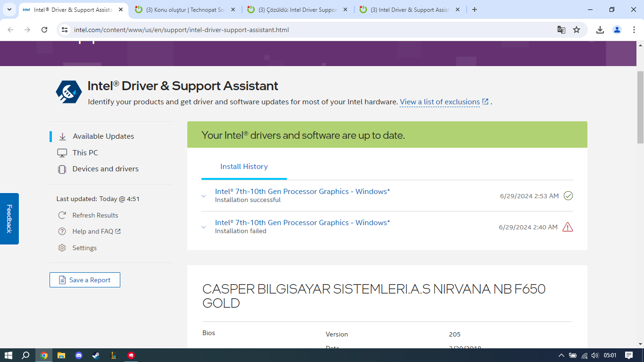Click the green success checkmark icon
This screenshot has height=362, width=644.
coord(568,196)
